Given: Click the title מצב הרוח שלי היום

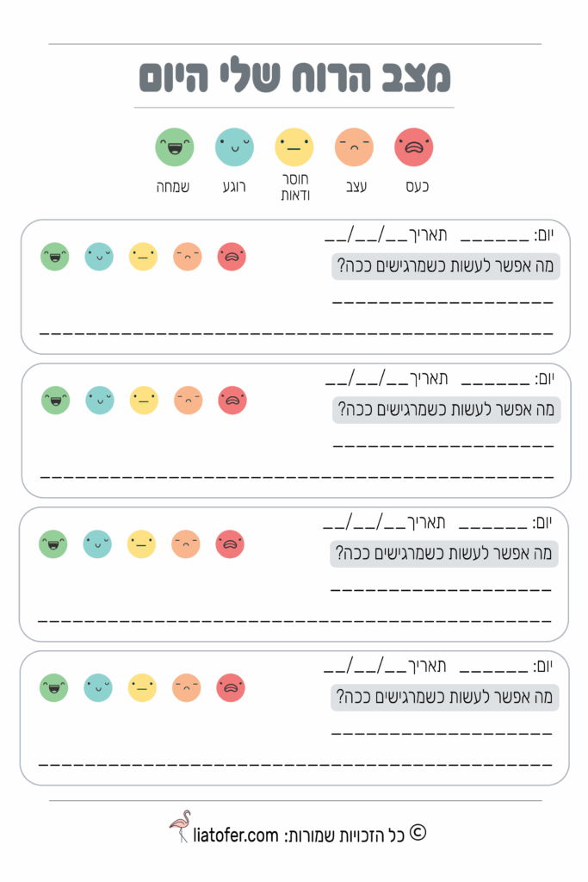Looking at the screenshot, I should click(x=294, y=76).
